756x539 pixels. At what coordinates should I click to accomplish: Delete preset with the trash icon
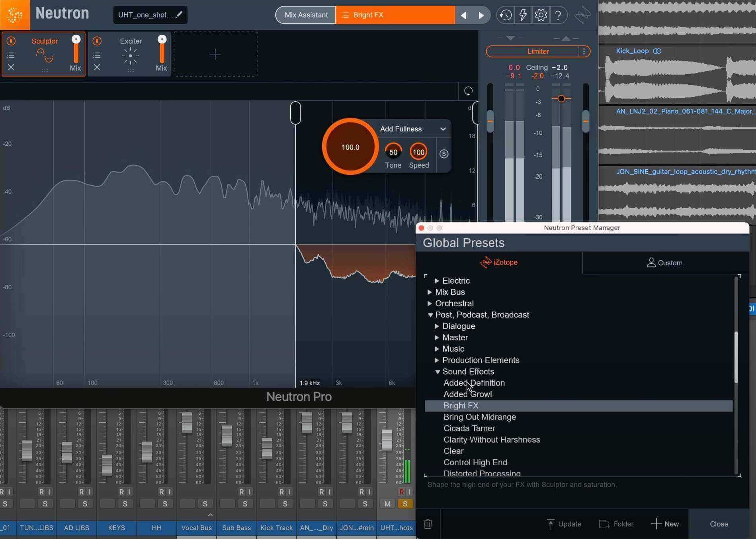coord(428,524)
